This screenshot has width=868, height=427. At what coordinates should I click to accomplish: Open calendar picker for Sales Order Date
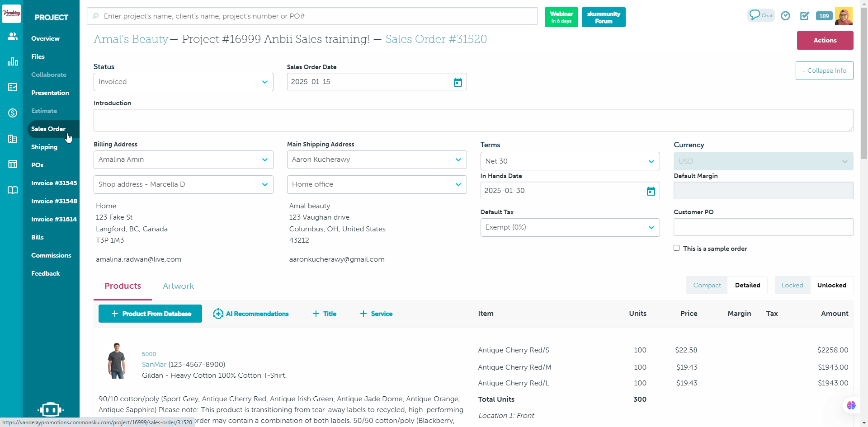point(458,82)
